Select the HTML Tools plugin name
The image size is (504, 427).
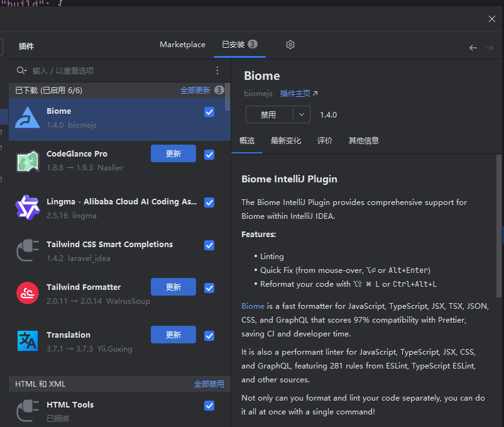[70, 405]
